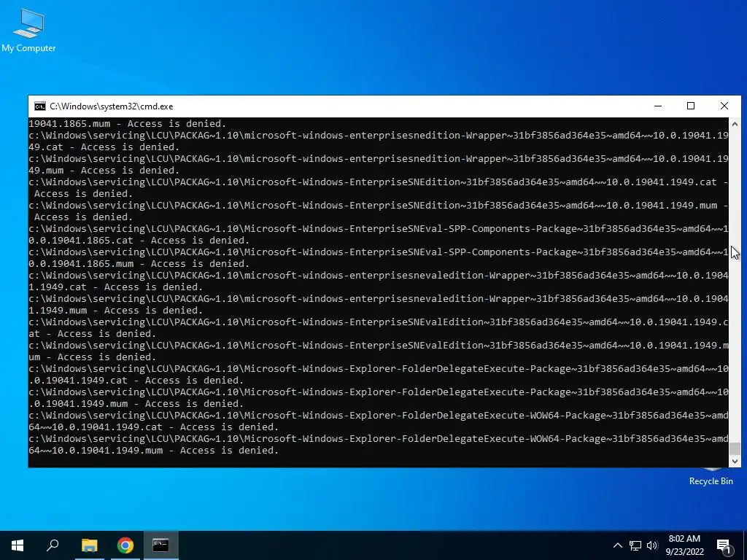Click the line '.0.19041.1949.cat - Access is denied.'
This screenshot has width=747, height=560.
click(136, 381)
